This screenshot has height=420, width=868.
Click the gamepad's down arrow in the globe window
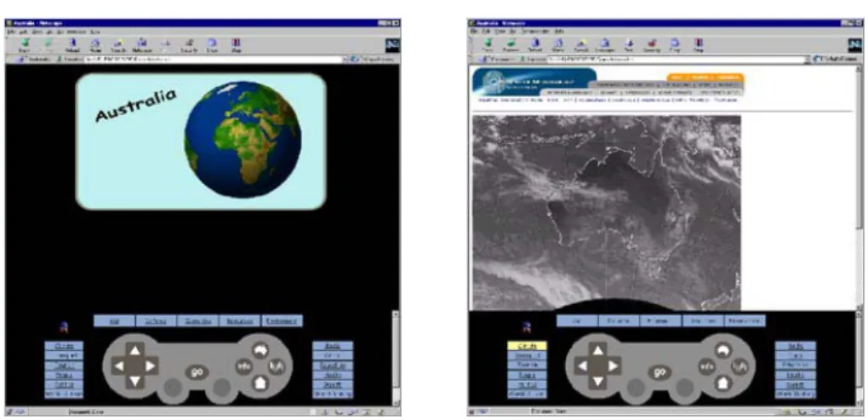click(x=135, y=381)
